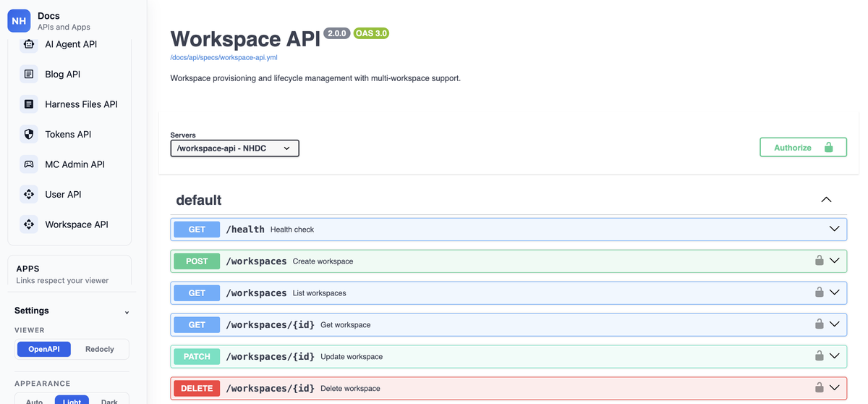
Task: Open Tokens API docs
Action: click(69, 134)
